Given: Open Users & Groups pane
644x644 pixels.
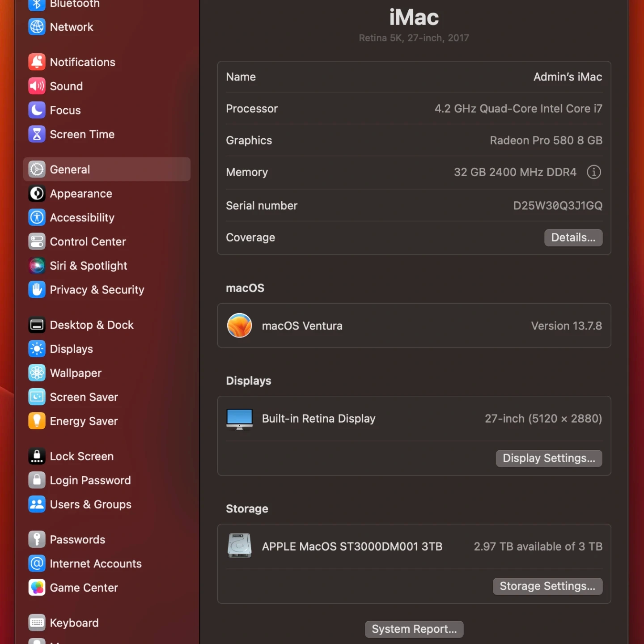Looking at the screenshot, I should [x=90, y=504].
